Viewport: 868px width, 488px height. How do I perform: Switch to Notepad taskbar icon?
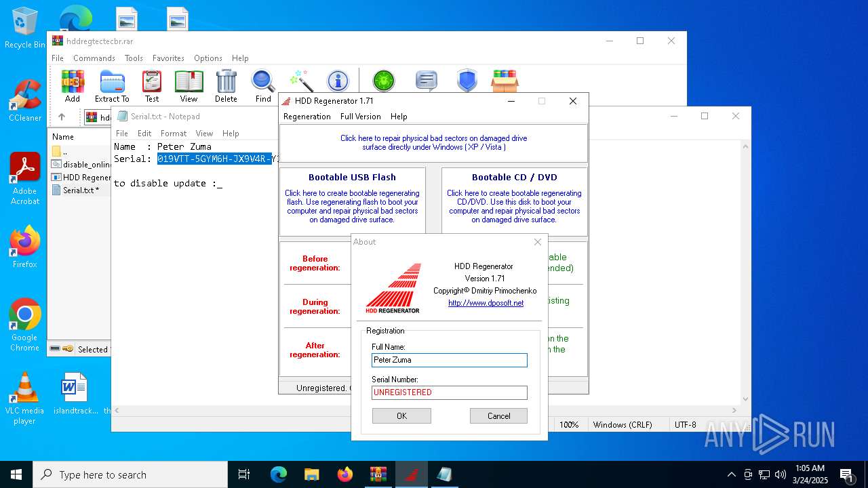coord(444,474)
